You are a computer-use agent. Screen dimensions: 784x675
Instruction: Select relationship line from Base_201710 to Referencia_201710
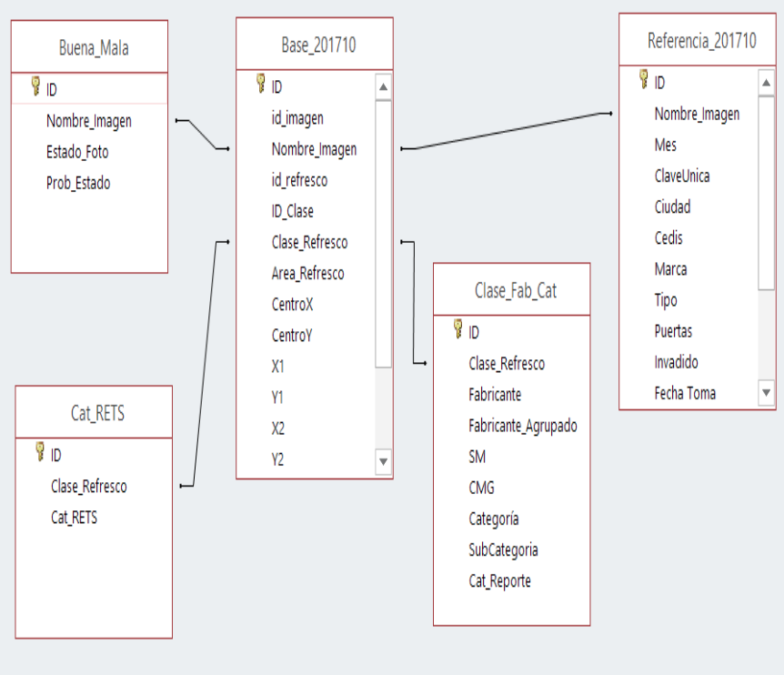pos(506,131)
